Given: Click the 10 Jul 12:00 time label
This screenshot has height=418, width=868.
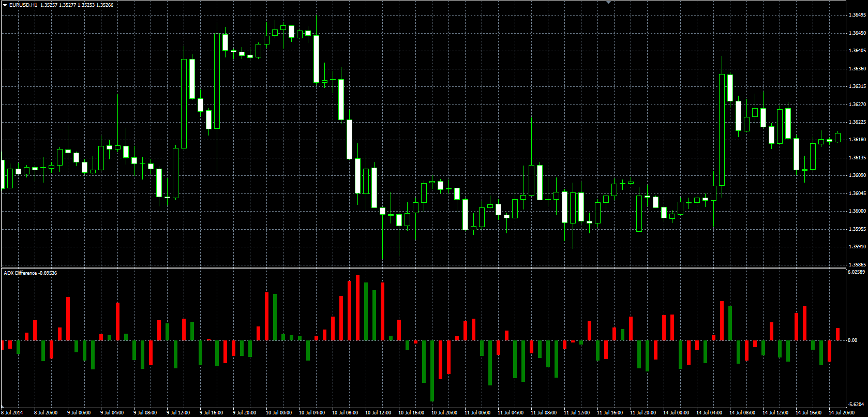Looking at the screenshot, I should tap(378, 413).
